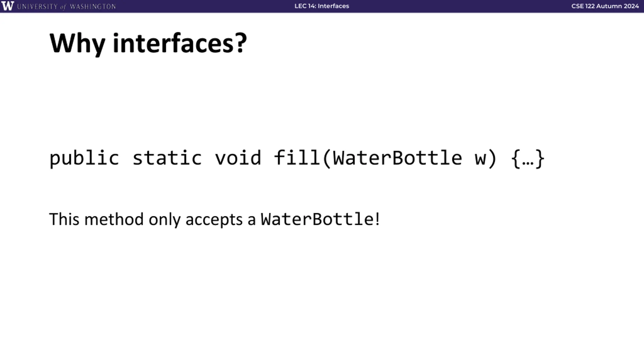Click the question mark in the title
The width and height of the screenshot is (644, 362).
click(241, 43)
